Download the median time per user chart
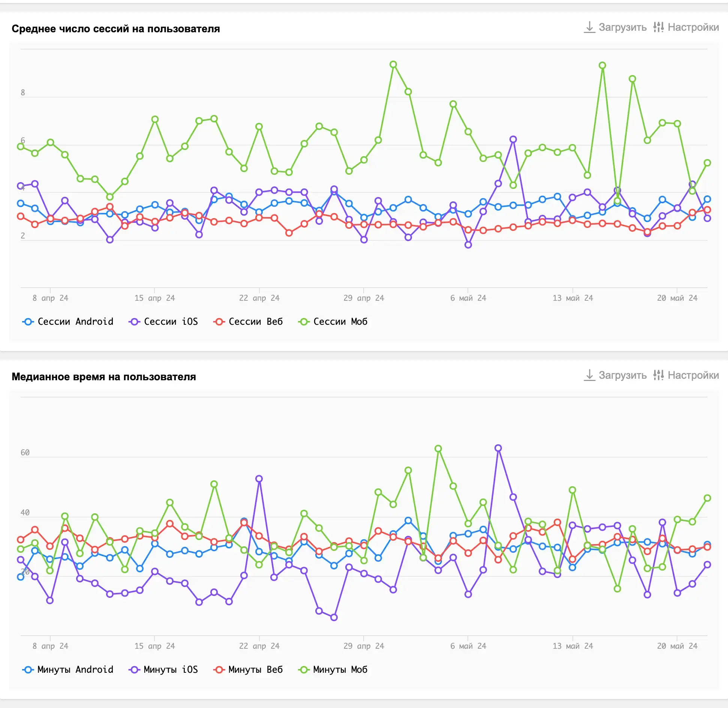Viewport: 728px width, 708px height. pos(615,375)
